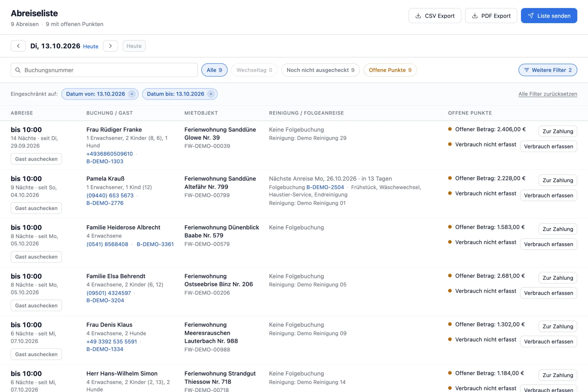This screenshot has width=588, height=392.
Task: Open follow-up booking B-DEMO-2504
Action: tap(325, 187)
